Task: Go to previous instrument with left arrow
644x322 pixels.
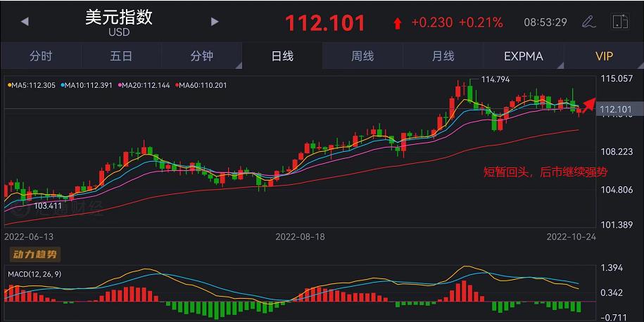Action: (25, 22)
